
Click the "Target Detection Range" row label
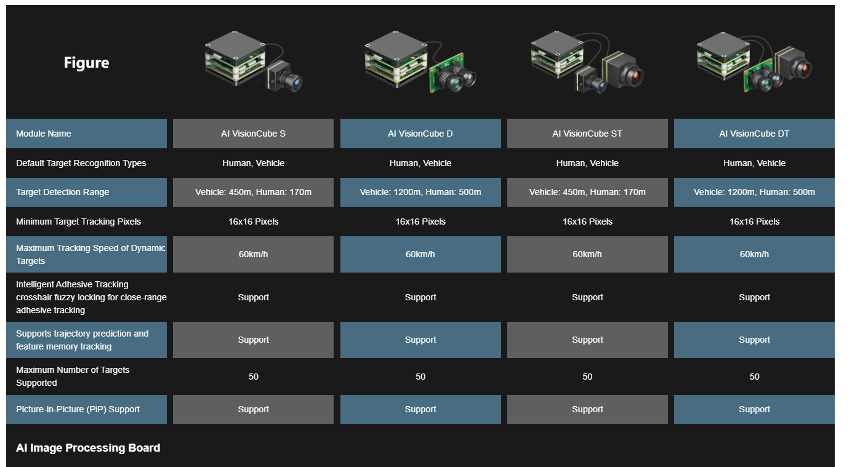63,192
